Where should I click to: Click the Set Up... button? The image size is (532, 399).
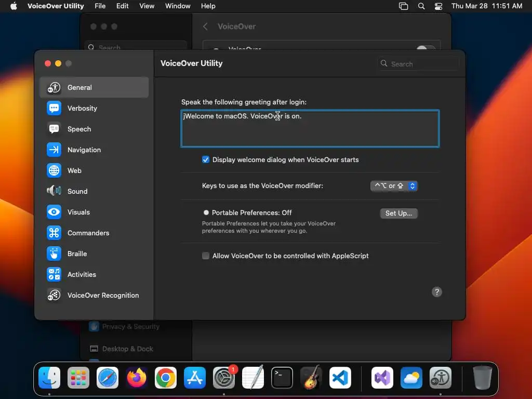click(x=398, y=213)
